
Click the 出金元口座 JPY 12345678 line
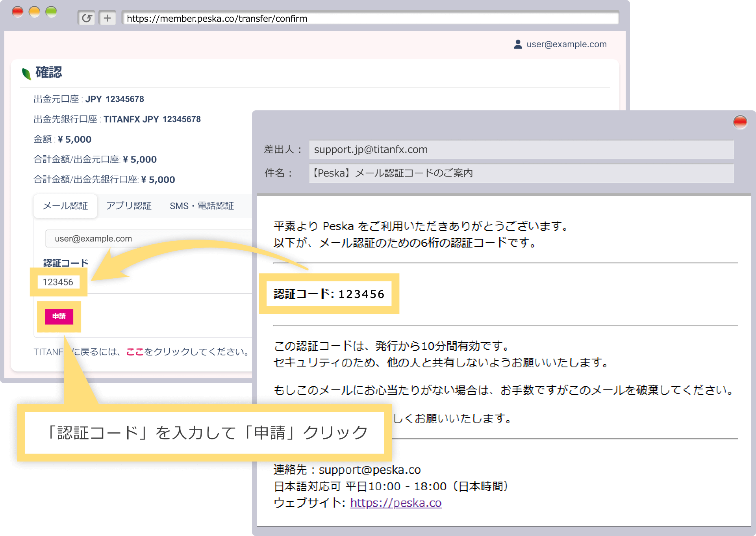point(89,99)
